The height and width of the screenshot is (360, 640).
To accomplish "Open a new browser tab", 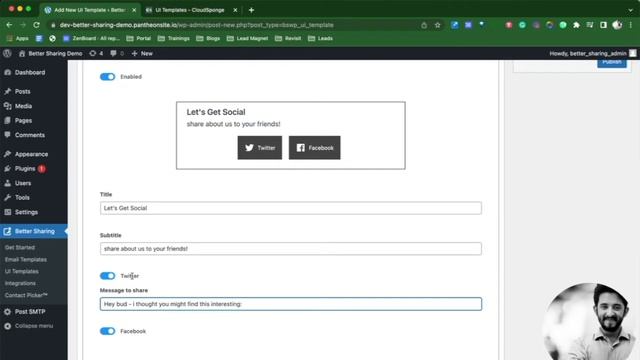I will click(x=251, y=10).
